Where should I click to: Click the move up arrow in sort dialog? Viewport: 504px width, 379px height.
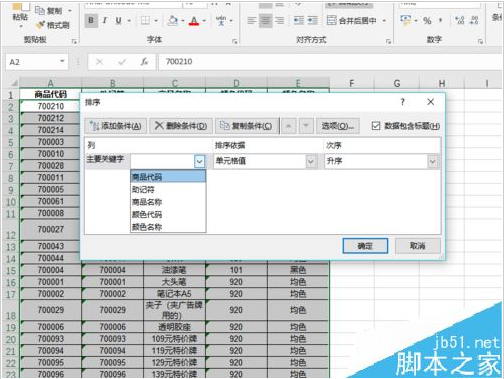coord(289,126)
